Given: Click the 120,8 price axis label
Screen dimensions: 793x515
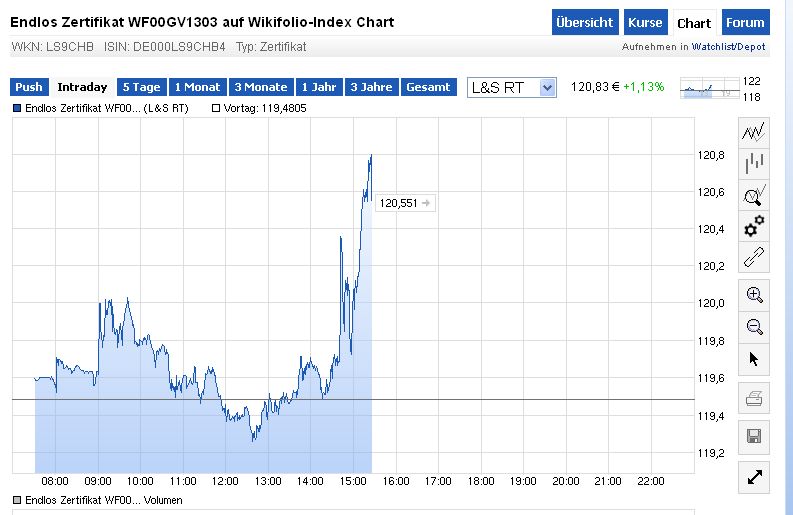Looking at the screenshot, I should [x=711, y=155].
